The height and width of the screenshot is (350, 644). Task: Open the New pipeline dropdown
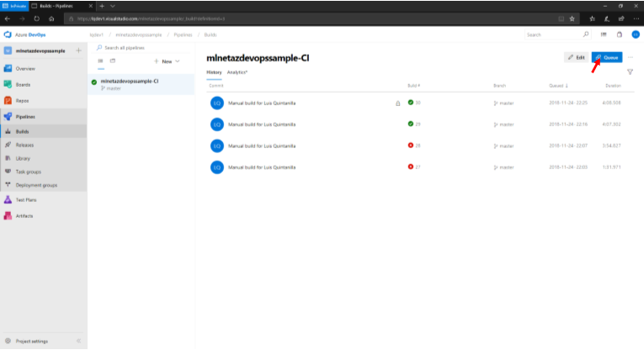tap(167, 61)
